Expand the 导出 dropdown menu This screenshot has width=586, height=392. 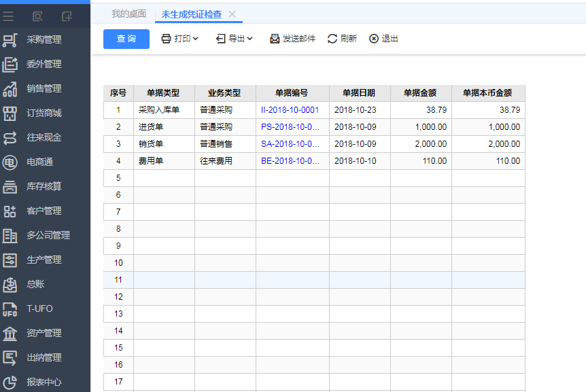[x=235, y=39]
